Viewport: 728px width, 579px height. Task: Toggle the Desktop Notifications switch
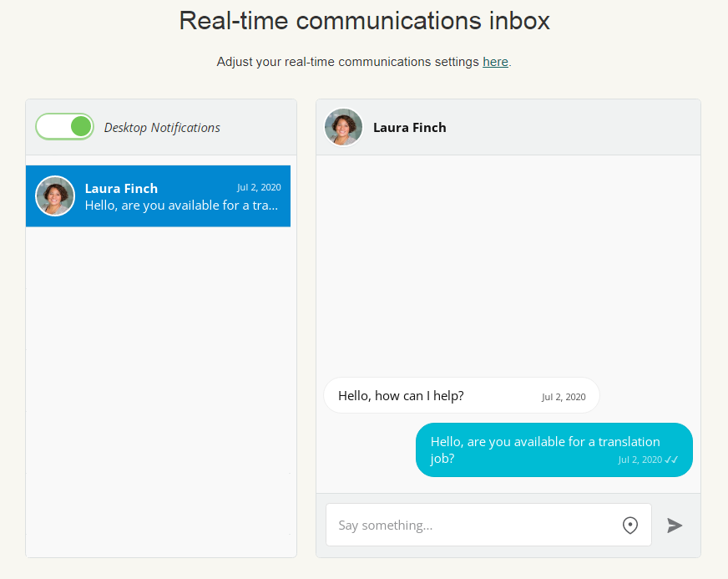tap(64, 126)
